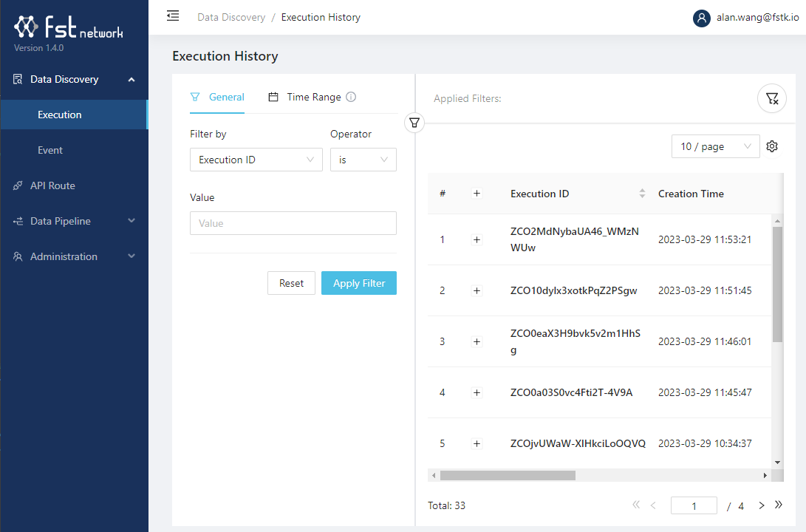Open the Filter by dropdown
806x532 pixels.
click(x=256, y=160)
